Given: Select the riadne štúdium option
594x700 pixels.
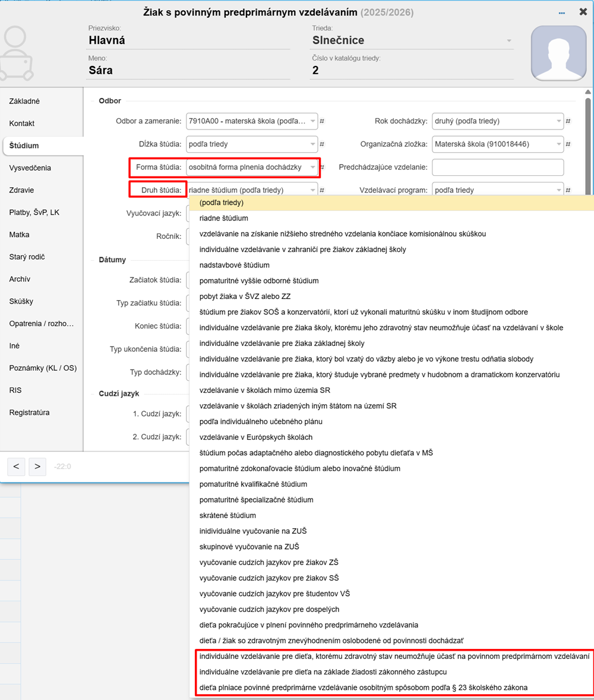Looking at the screenshot, I should [x=391, y=218].
